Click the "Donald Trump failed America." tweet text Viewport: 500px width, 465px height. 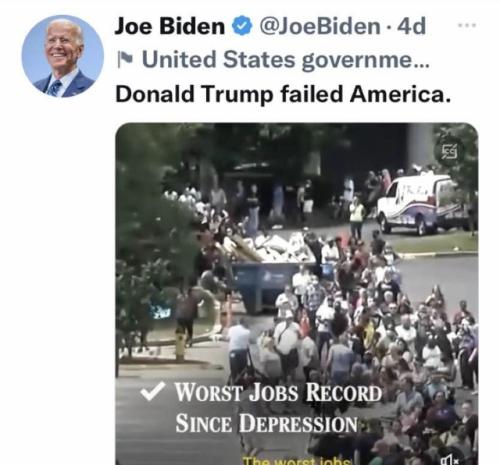tap(283, 94)
